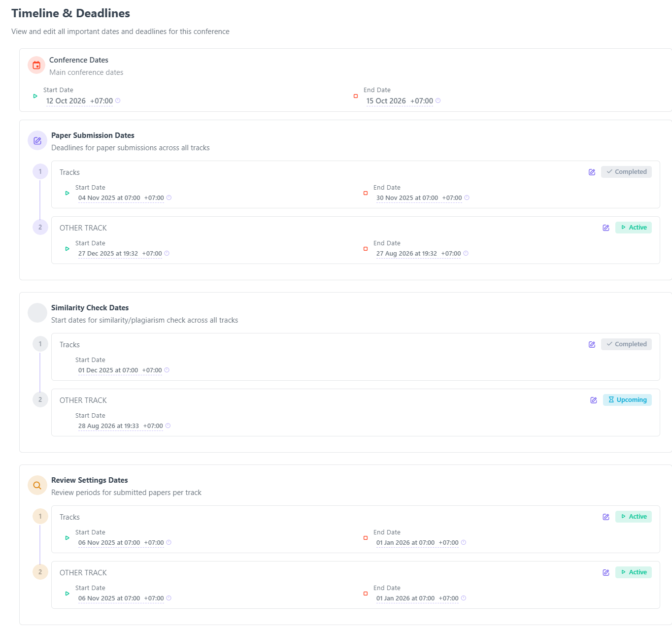Click the Conference Dates calendar icon

click(x=36, y=65)
